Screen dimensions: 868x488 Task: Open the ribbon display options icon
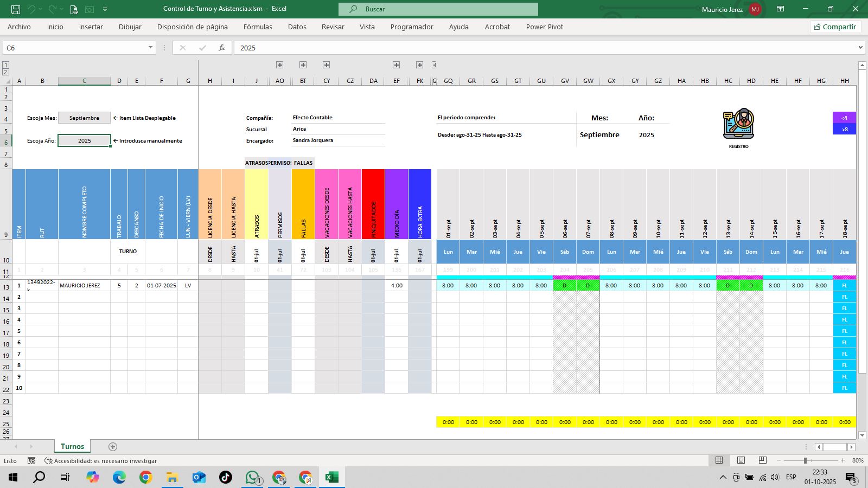[780, 9]
